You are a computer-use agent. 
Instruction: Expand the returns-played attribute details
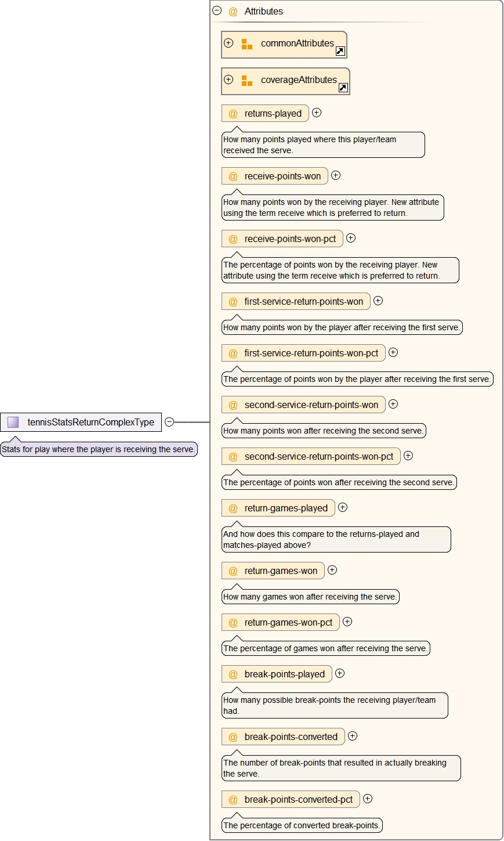coord(317,113)
